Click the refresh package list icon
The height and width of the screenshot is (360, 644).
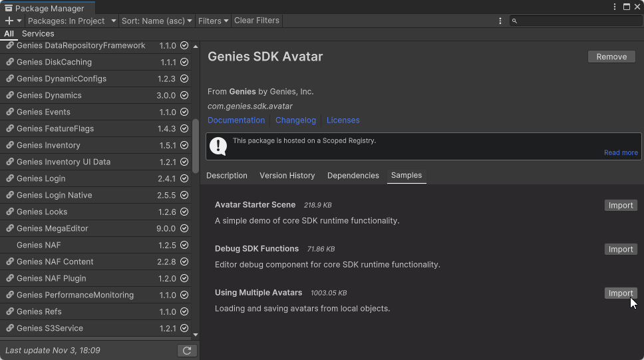click(x=187, y=350)
